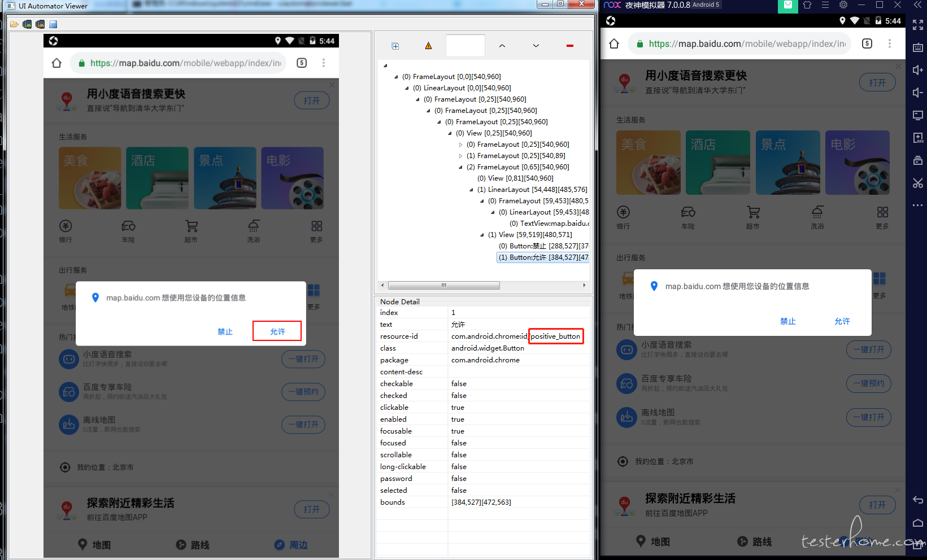Open the Nox theme shirt icon
Image resolution: width=927 pixels, height=560 pixels.
[x=807, y=5]
